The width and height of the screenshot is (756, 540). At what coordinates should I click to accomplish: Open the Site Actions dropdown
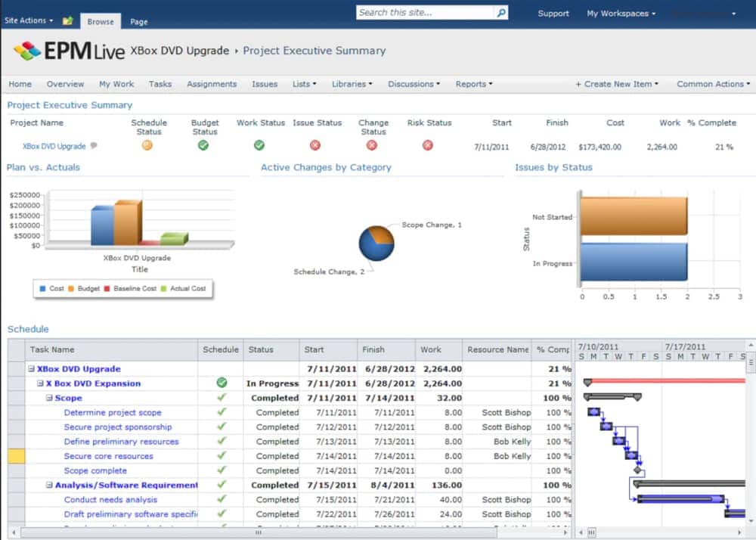pos(29,20)
